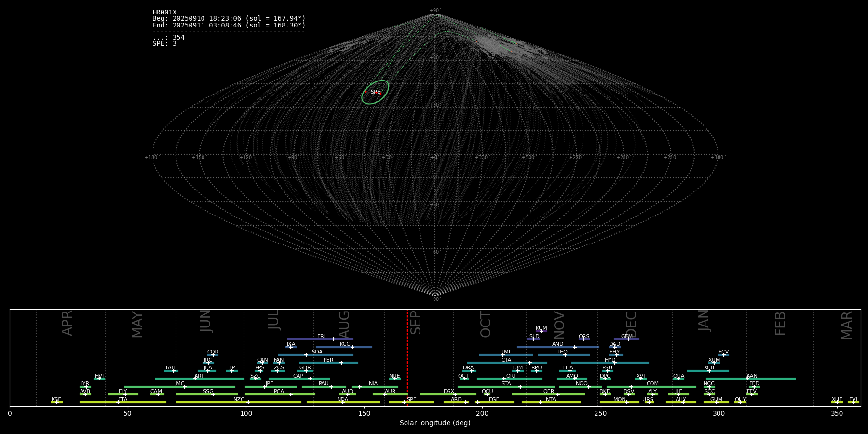Click the COM shower label
This screenshot has width=868, height=434.
(652, 384)
